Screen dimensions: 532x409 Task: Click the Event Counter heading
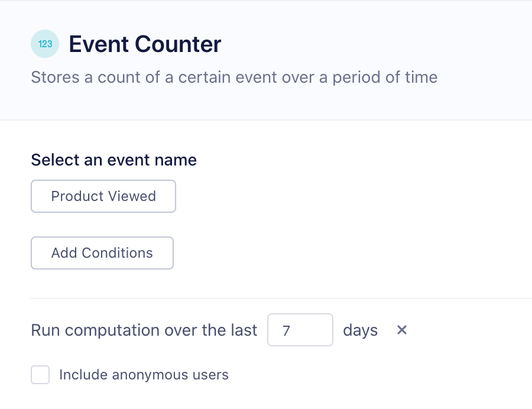click(144, 44)
